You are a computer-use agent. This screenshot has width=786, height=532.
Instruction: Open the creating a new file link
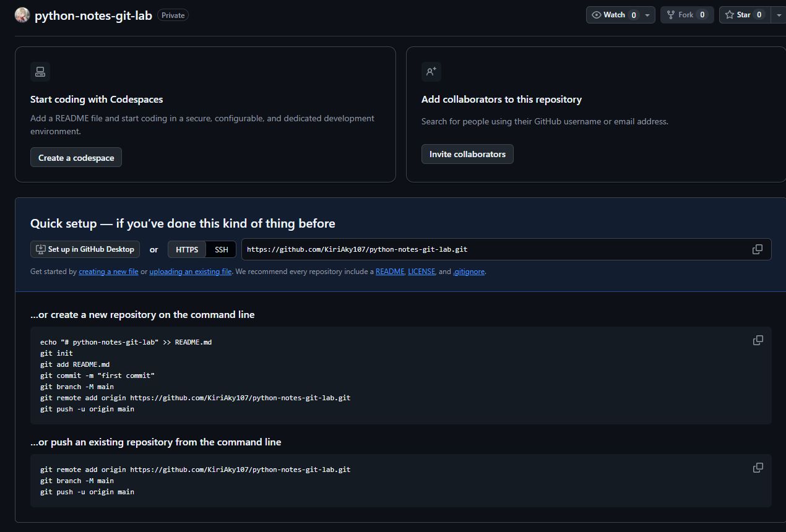[108, 272]
